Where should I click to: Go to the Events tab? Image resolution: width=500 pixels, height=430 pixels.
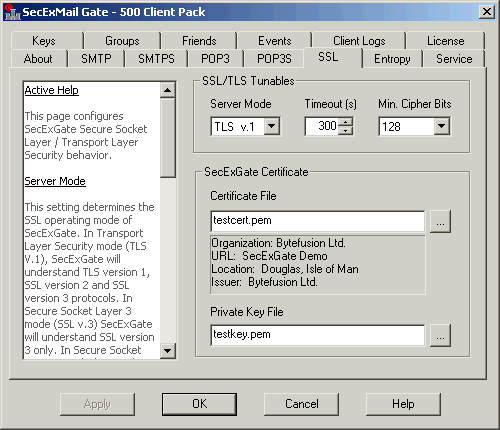tap(274, 41)
